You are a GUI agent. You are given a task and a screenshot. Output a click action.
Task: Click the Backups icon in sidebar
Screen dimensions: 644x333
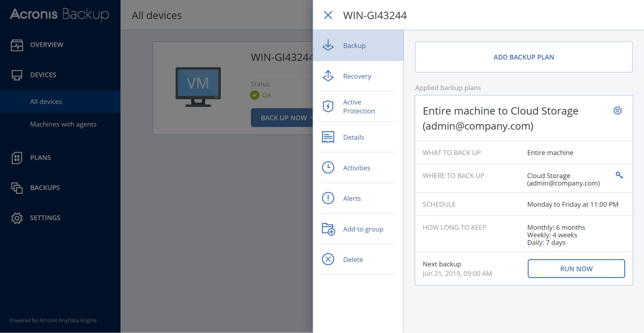17,188
